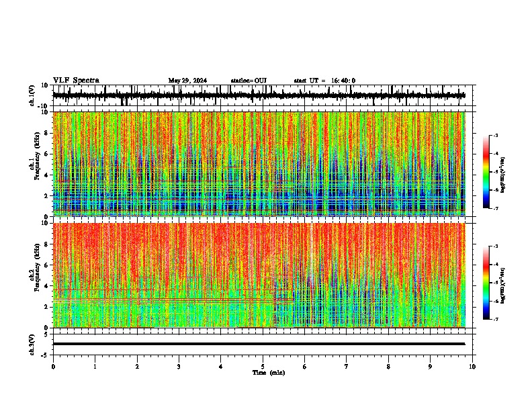Select the date text "May 29, 2024"

[x=187, y=81]
